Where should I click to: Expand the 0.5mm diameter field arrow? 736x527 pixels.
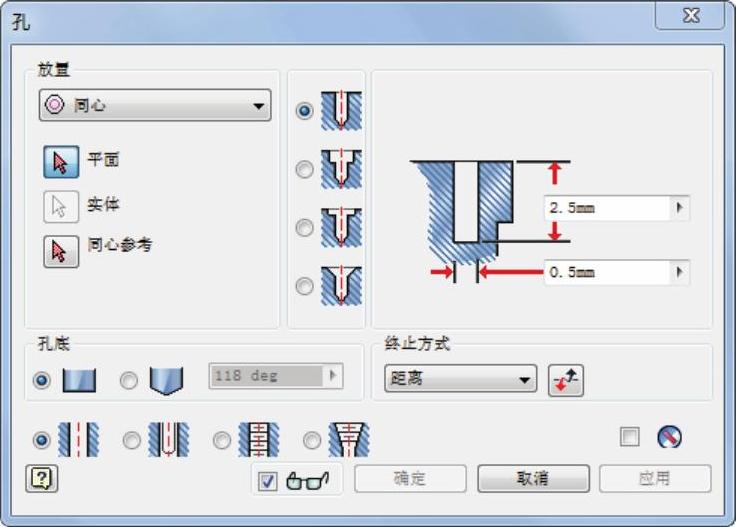pos(680,272)
